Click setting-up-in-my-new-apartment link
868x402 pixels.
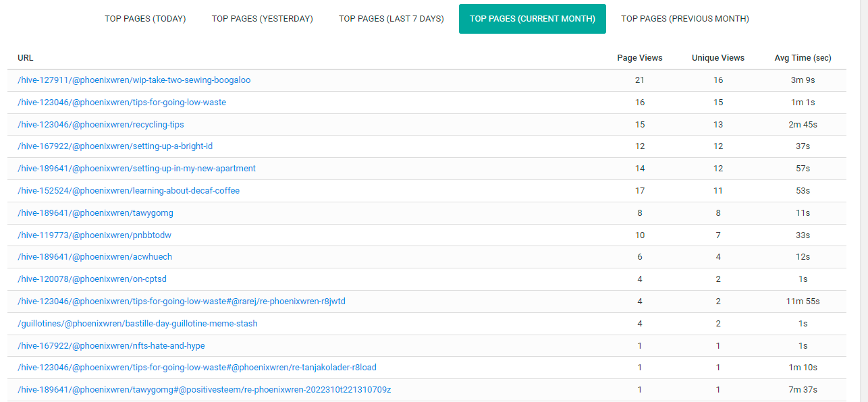[x=137, y=169]
